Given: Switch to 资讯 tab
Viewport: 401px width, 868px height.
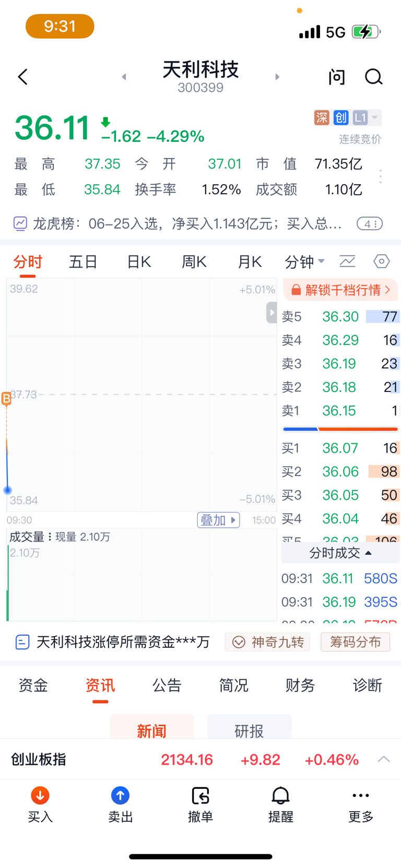Looking at the screenshot, I should tap(100, 685).
